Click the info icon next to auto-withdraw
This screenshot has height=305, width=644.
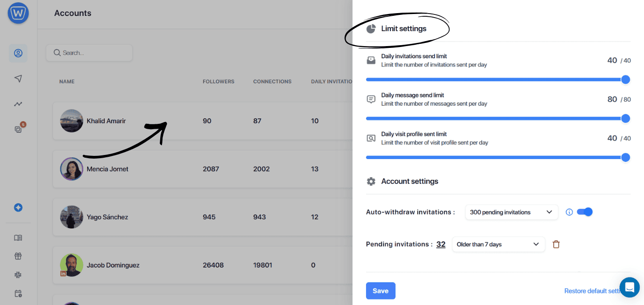pos(569,212)
